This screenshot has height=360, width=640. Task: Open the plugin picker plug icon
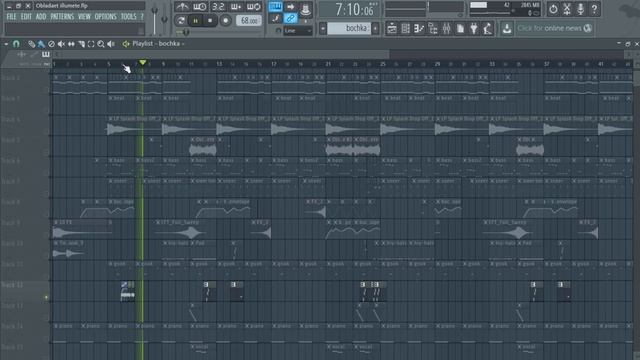point(474,29)
